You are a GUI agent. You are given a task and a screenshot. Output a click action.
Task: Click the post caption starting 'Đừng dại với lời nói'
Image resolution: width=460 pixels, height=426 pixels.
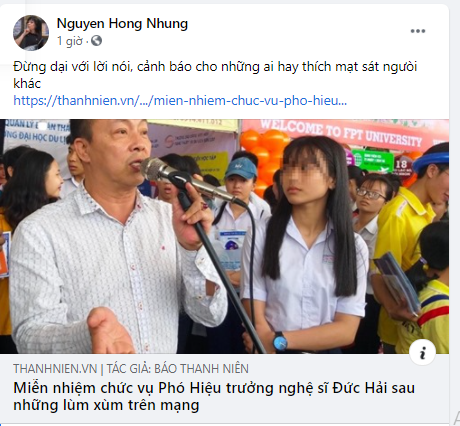coord(215,75)
